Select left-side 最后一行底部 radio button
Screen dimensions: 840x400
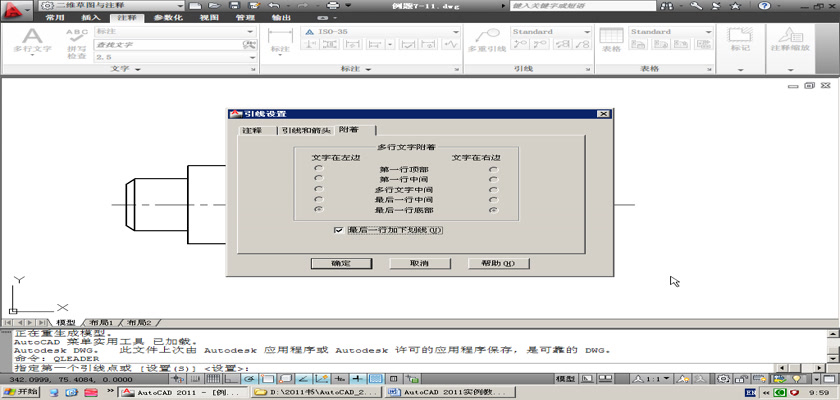[x=319, y=209]
